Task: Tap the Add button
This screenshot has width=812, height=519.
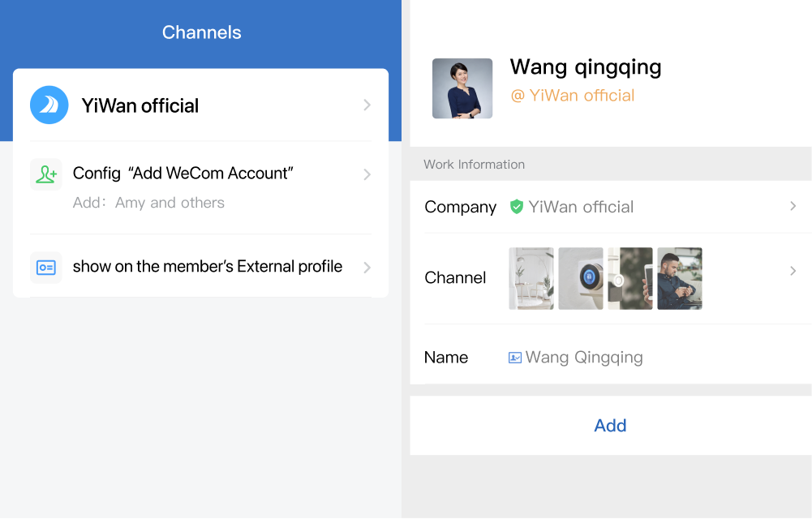Action: coord(611,426)
